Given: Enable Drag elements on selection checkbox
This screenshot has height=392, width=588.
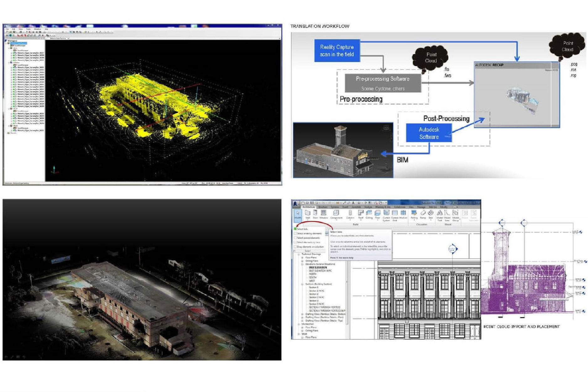Looking at the screenshot, I should [x=295, y=247].
